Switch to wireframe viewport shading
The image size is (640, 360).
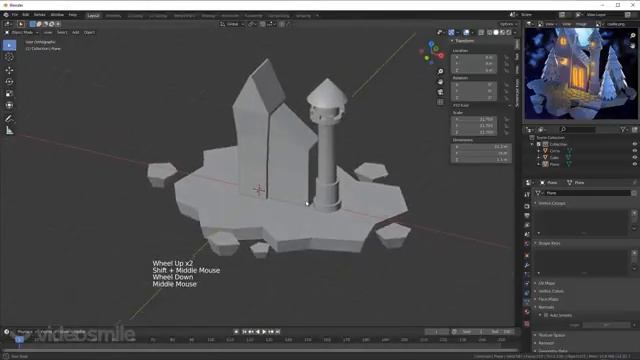click(489, 32)
